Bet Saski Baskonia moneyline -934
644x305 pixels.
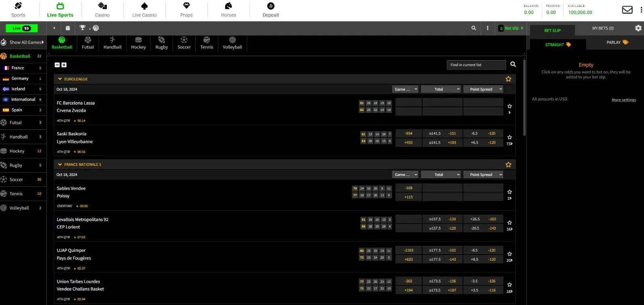408,134
